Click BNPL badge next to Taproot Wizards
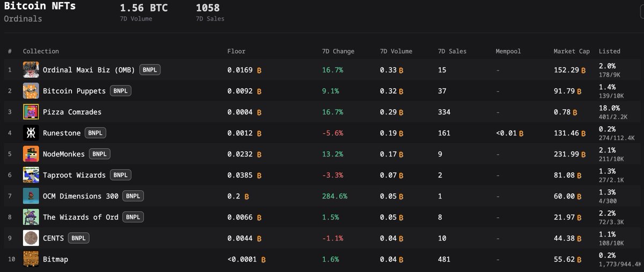 (x=120, y=175)
